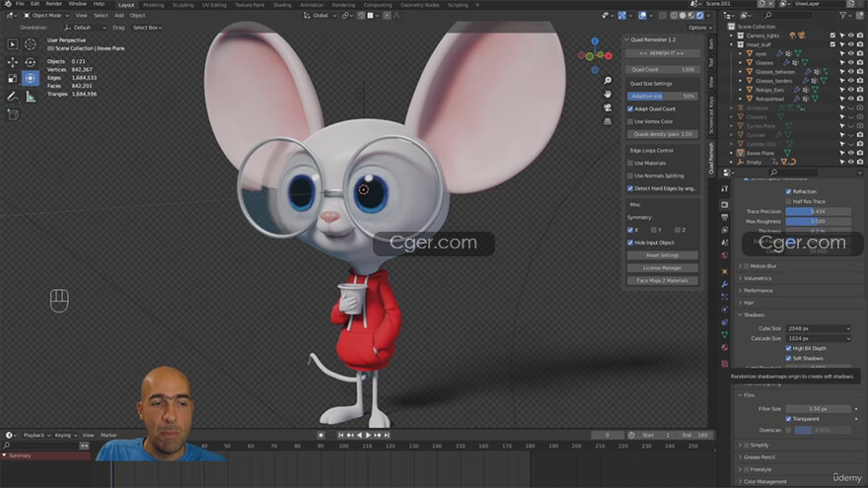Enable symmetry Y checkbox
Image resolution: width=868 pixels, height=488 pixels.
654,230
